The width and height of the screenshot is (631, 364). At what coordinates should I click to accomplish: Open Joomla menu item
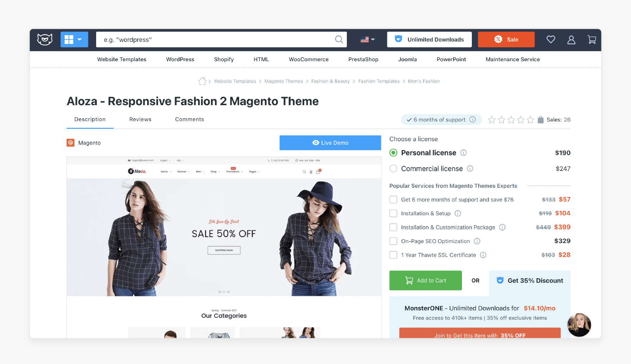pyautogui.click(x=407, y=59)
